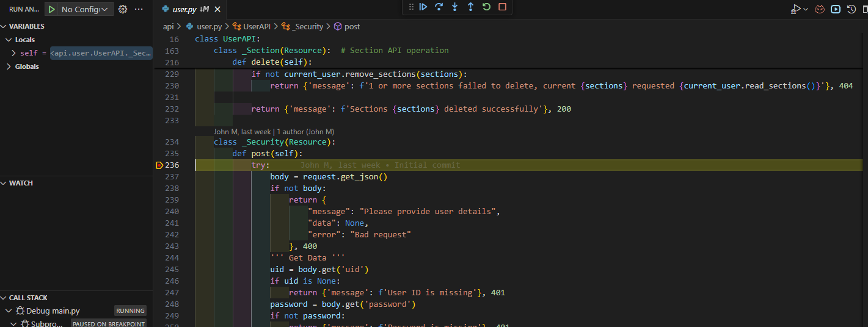Click the sticky line 'class _Section(Resource)'
Screen dimensions: 868x327
272,50
